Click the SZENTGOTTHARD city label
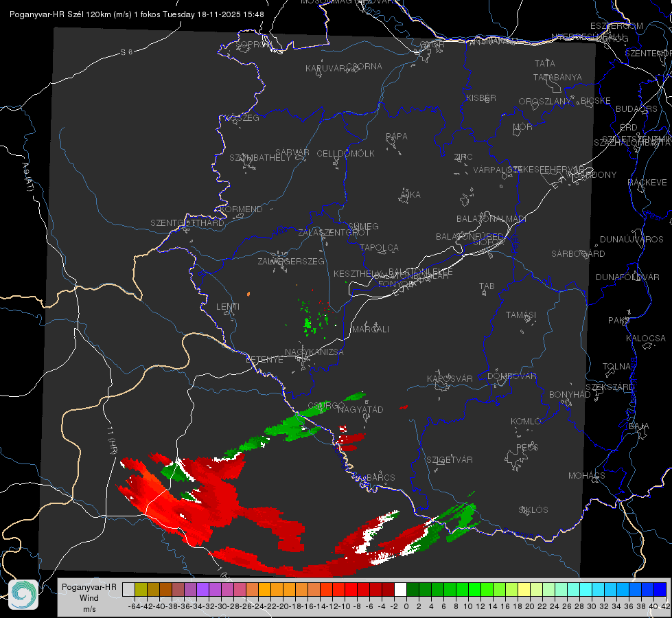672x618 pixels. point(187,223)
